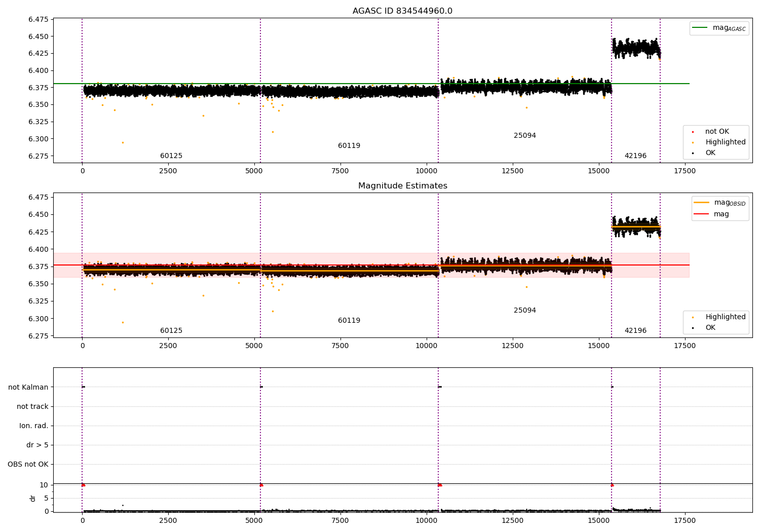Click obsid label 60125 in Magnitude Estimates plot
The height and width of the screenshot is (532, 760).
[171, 331]
